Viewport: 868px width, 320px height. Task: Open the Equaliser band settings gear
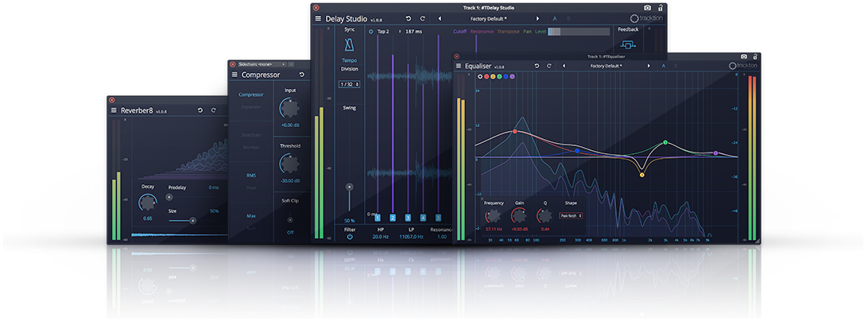[x=480, y=76]
